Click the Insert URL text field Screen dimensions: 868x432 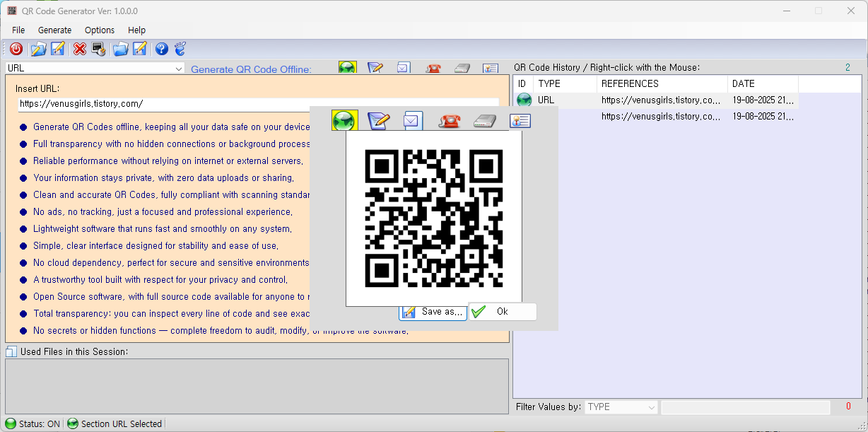coord(258,104)
